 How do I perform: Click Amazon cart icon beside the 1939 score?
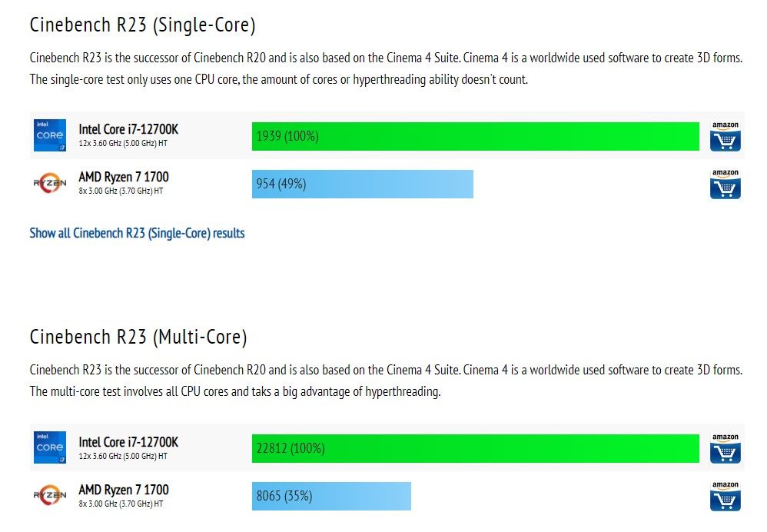click(x=725, y=137)
